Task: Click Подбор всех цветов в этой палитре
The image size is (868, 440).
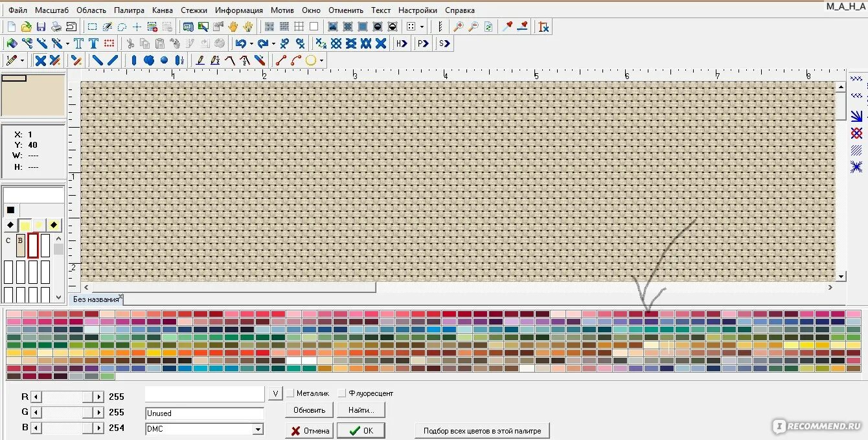Action: (482, 430)
